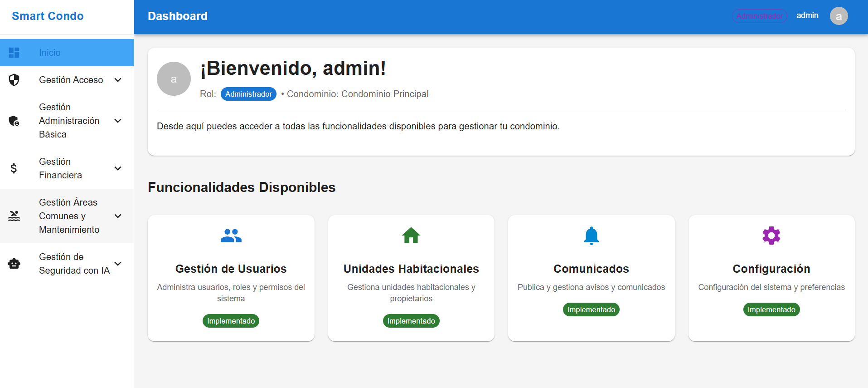Click the Gestión Financiera dollar sign icon
The height and width of the screenshot is (388, 868).
14,168
